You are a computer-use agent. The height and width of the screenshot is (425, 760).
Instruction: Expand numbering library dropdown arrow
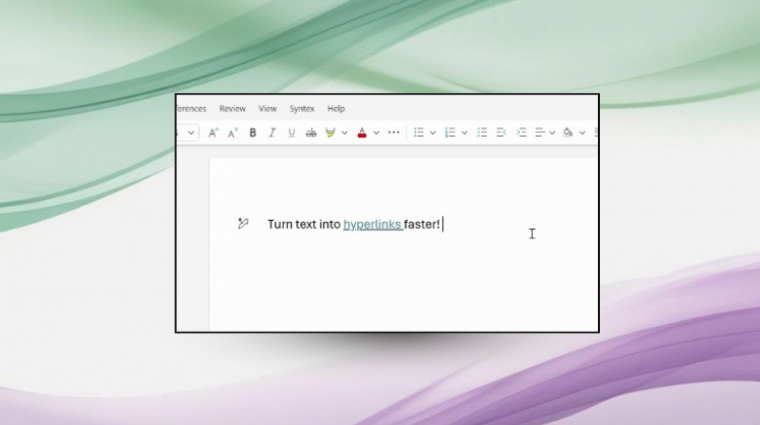tap(464, 133)
